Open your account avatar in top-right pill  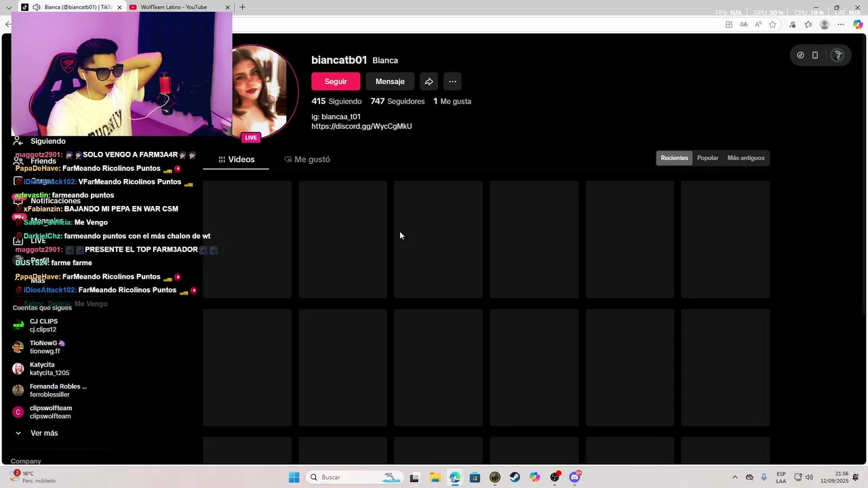[x=838, y=56]
